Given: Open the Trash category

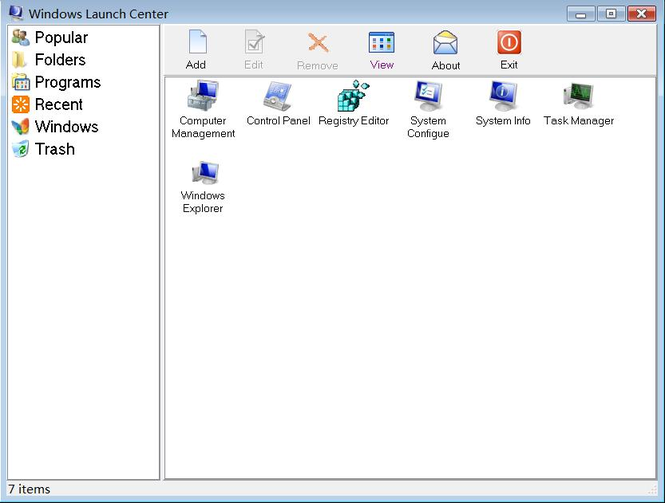Looking at the screenshot, I should (54, 149).
